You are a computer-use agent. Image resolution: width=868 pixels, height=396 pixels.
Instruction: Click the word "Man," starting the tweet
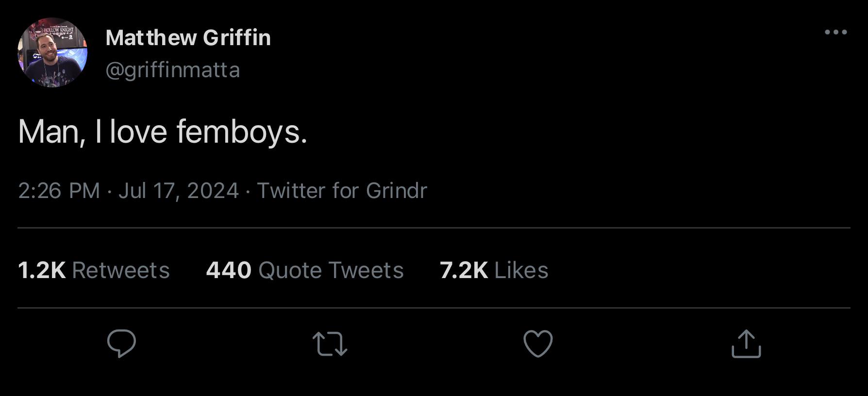[52, 132]
